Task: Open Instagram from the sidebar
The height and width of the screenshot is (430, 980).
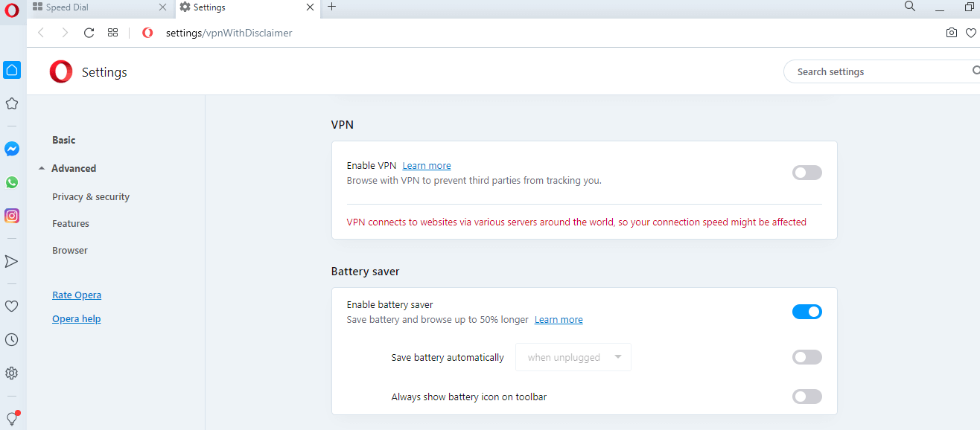Action: 11,216
